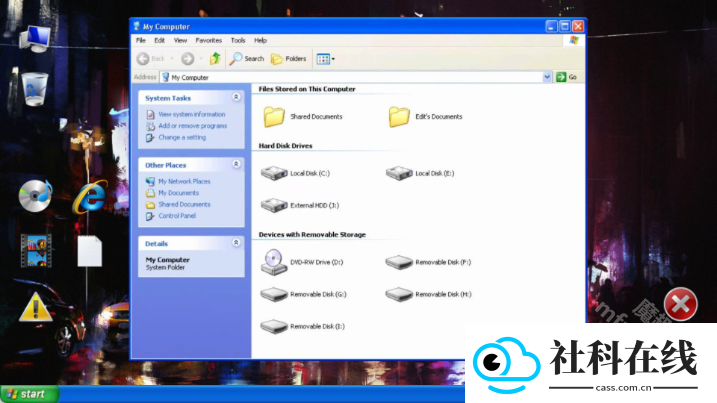Click the My Computer title bar icon
Viewport: 717px width, 403px height.
(x=136, y=26)
